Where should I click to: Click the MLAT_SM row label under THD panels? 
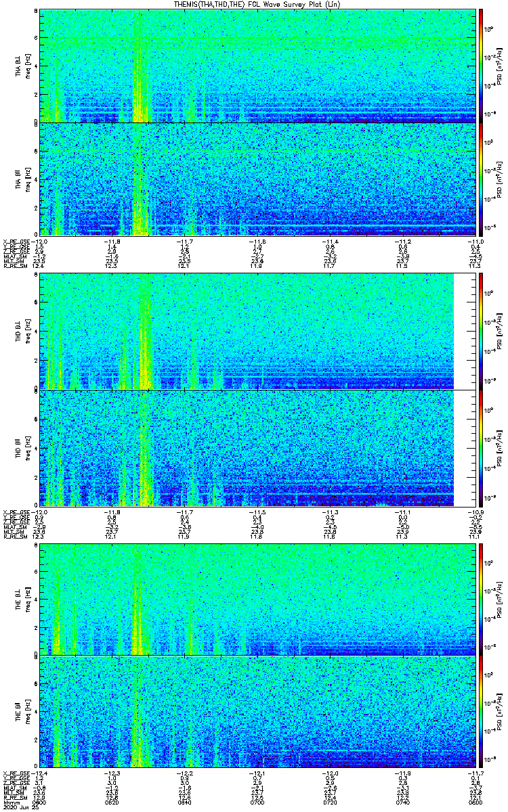tap(14, 528)
